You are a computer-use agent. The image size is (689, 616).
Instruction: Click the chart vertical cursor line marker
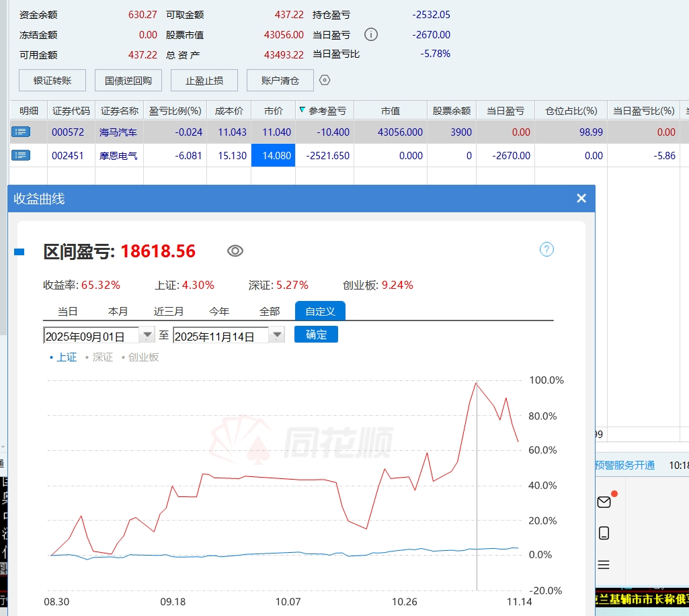(477, 485)
